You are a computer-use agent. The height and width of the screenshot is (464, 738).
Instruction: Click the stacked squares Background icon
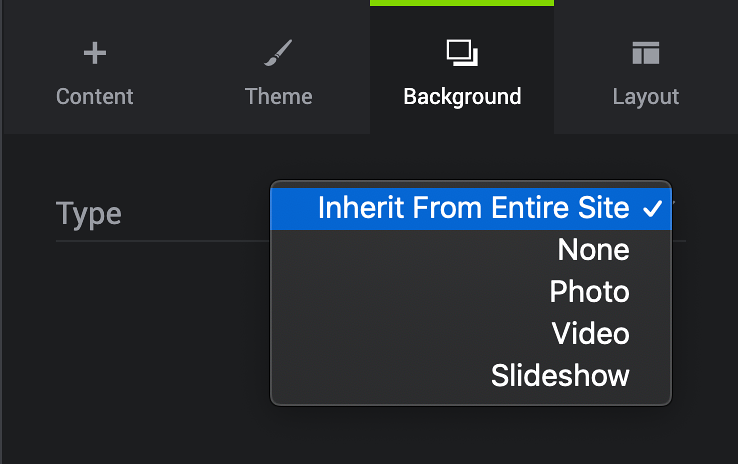[462, 53]
